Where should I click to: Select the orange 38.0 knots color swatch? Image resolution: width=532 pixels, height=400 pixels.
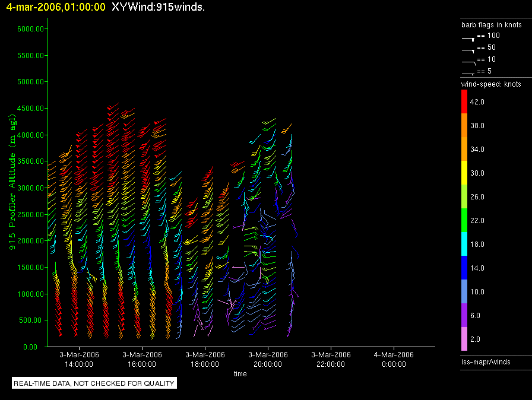pos(465,125)
